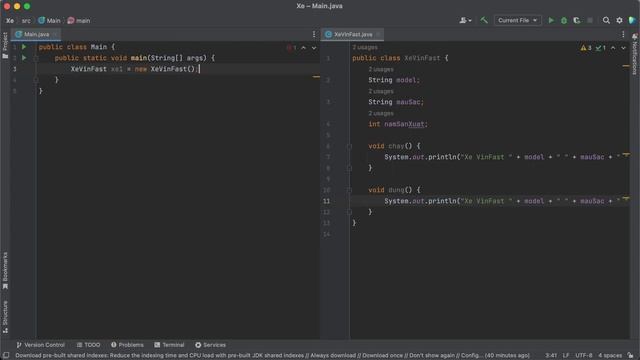640x360 pixels.
Task: Click warnings count indicator in XeVinFast.java
Action: (x=586, y=48)
